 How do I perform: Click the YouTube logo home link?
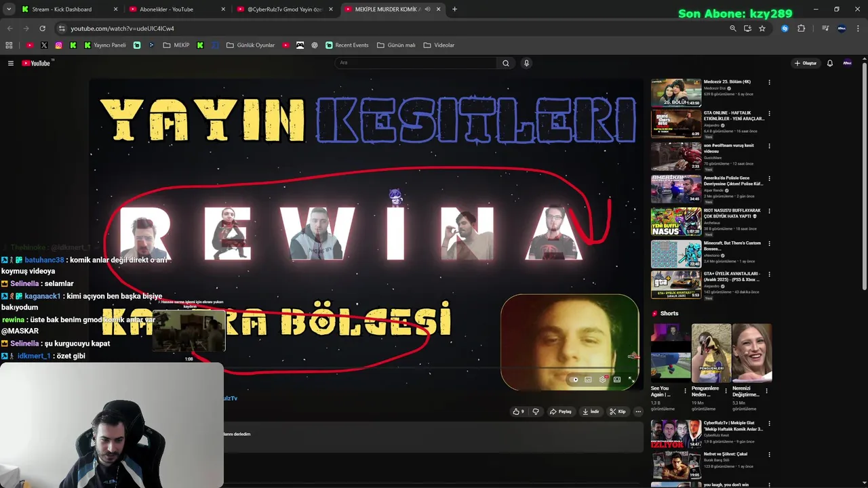37,63
